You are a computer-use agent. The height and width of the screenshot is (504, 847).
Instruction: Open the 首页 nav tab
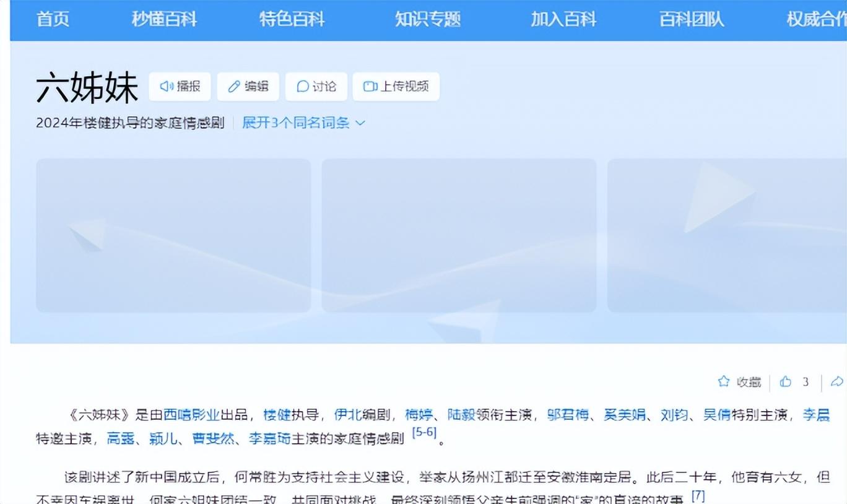pos(53,19)
